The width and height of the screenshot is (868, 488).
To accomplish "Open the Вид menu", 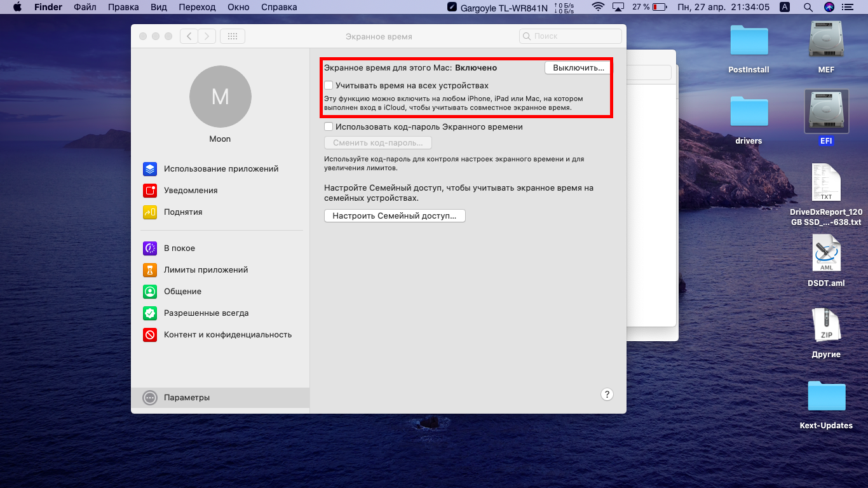I will (159, 7).
